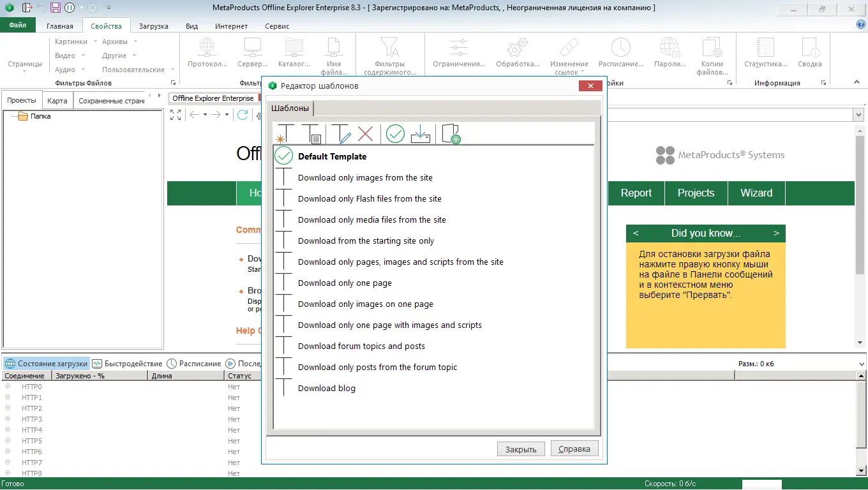868x490 pixels.
Task: Click the edit template pencil icon
Action: [341, 133]
